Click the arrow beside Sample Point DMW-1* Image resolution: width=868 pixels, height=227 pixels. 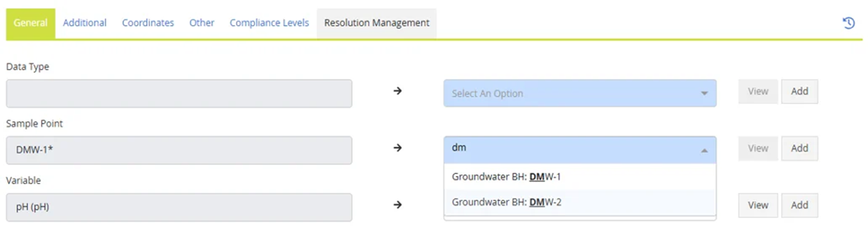point(397,148)
